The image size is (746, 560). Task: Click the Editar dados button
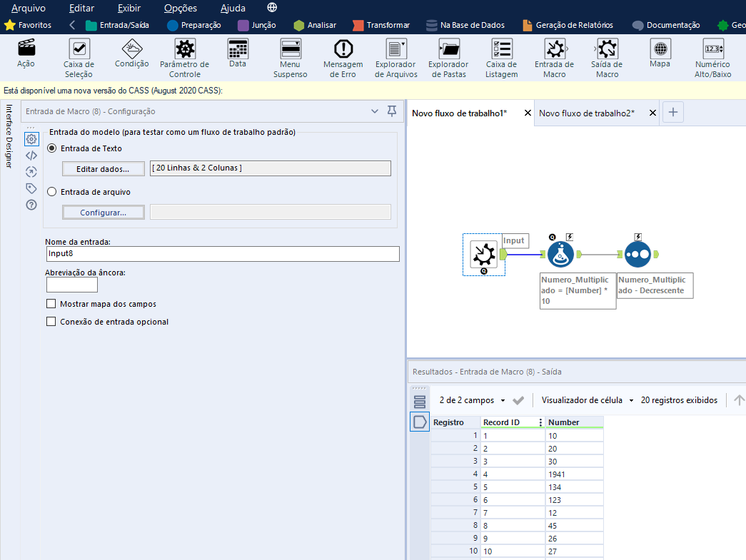(103, 168)
